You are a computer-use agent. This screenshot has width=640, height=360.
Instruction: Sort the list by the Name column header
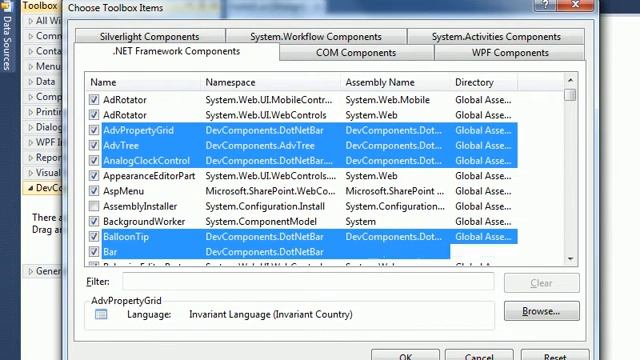click(143, 82)
